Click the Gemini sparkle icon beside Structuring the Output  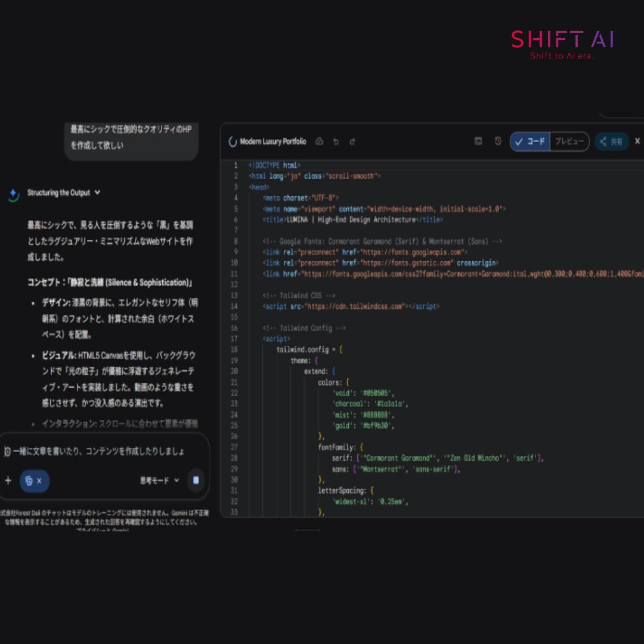click(x=14, y=194)
